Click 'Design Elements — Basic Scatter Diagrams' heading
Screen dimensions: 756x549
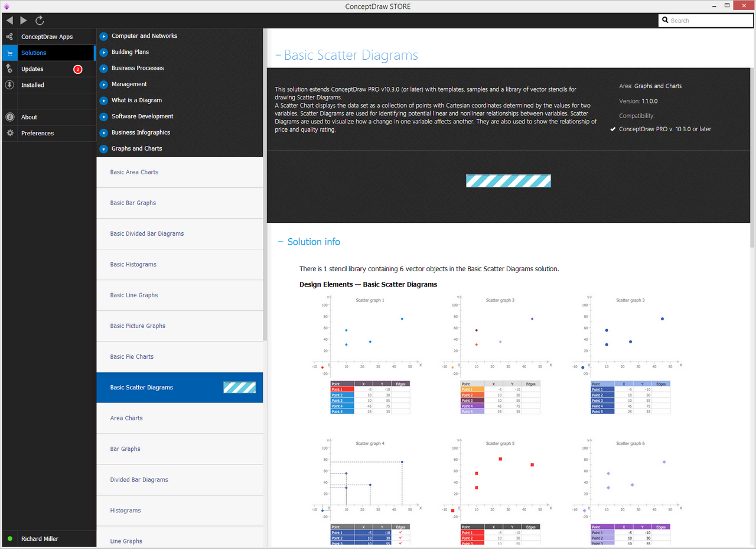[x=369, y=284]
